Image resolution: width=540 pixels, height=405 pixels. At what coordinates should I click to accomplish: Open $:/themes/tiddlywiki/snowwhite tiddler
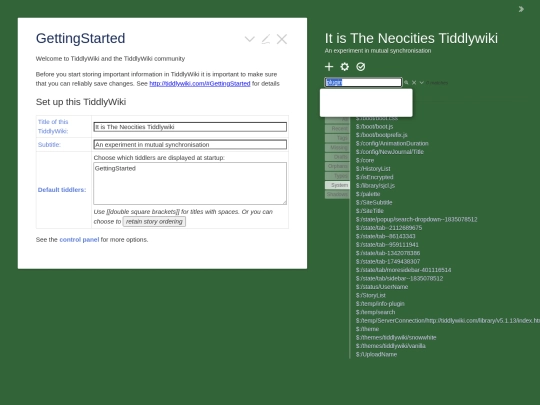point(396,338)
